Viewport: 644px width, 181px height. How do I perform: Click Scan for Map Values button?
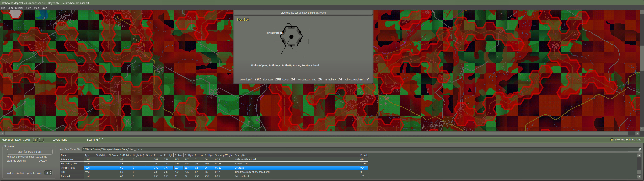pyautogui.click(x=30, y=152)
